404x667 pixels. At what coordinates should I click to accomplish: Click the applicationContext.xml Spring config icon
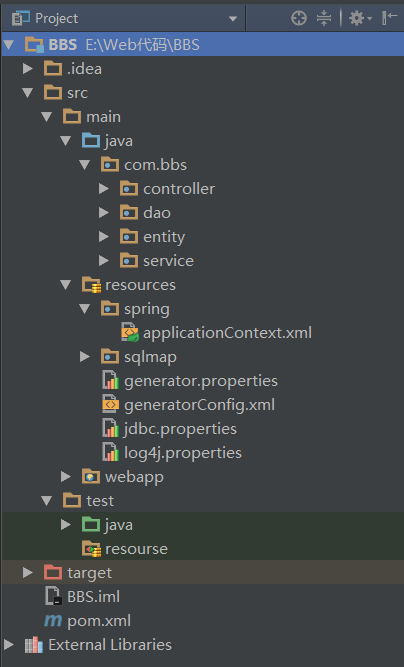pyautogui.click(x=130, y=332)
